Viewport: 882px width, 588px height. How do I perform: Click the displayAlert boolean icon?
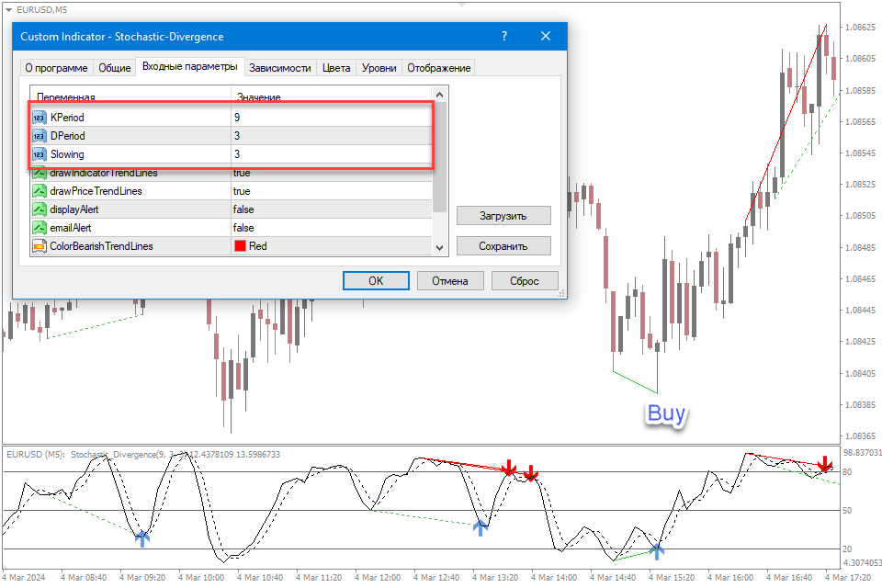(40, 209)
